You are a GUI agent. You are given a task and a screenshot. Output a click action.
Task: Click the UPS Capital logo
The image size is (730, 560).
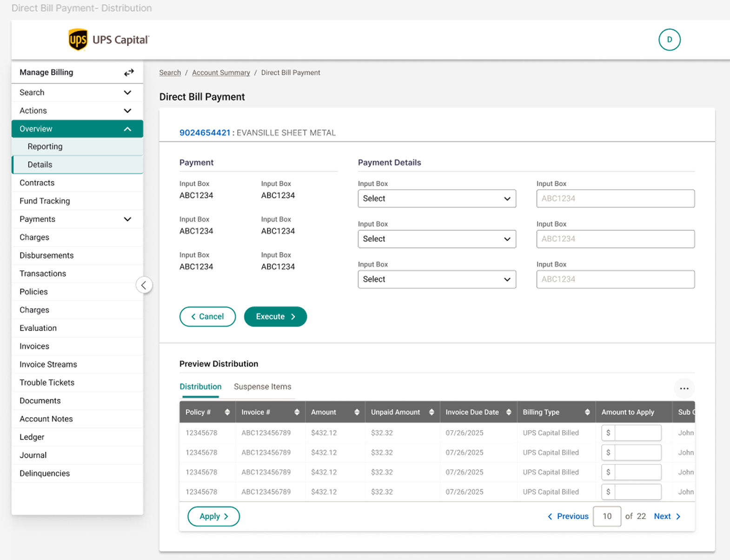pyautogui.click(x=109, y=40)
